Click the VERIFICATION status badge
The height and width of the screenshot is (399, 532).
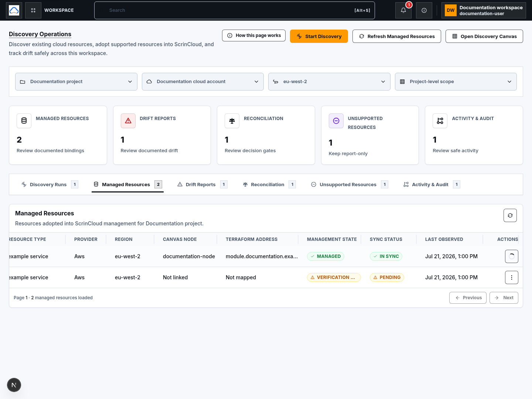334,277
